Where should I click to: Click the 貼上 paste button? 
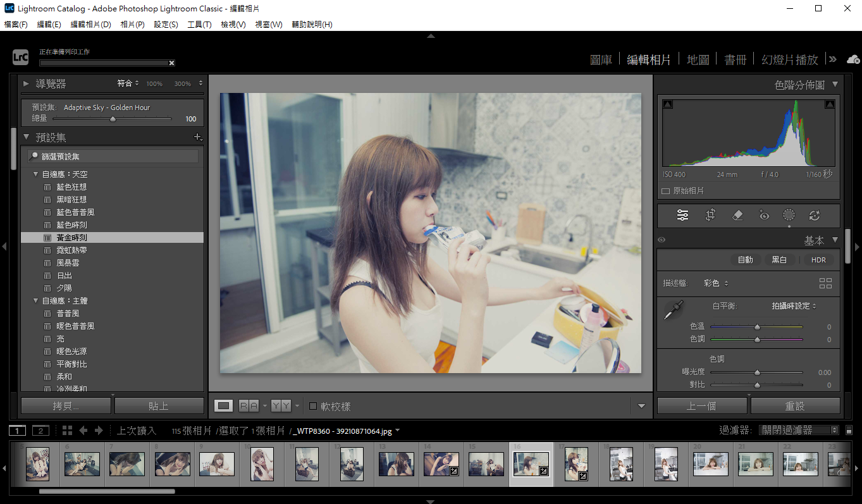[159, 406]
